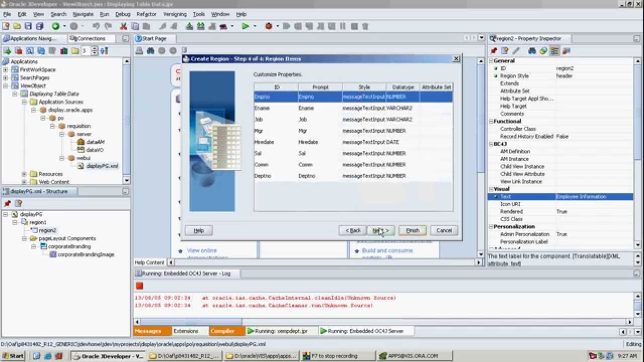Click the Cut scissors toolbar icon

tap(123, 26)
